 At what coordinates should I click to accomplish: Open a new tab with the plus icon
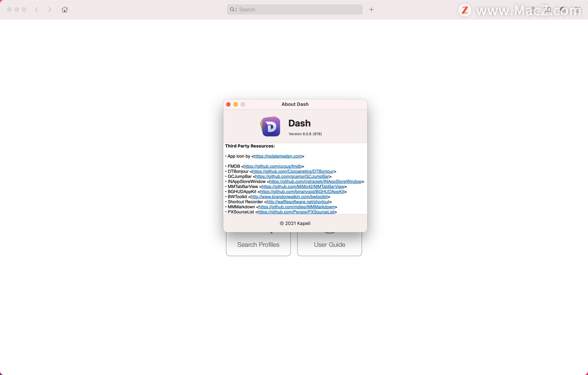coord(371,9)
